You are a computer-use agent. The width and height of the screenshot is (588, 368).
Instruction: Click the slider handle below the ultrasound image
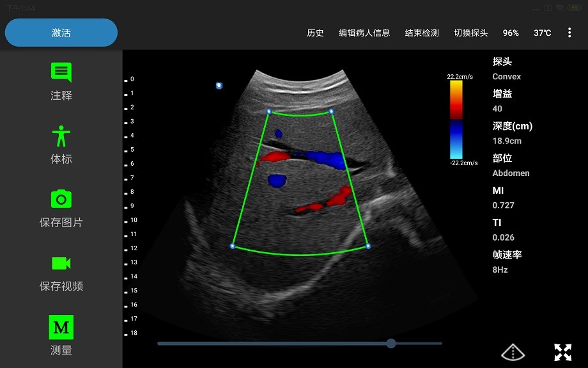391,344
